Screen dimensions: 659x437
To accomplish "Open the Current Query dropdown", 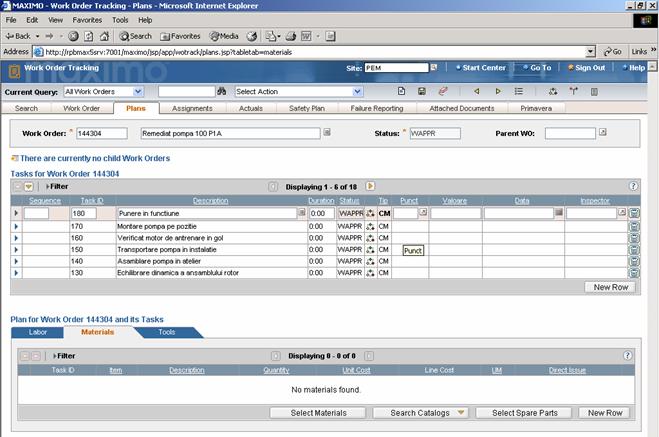I will tap(137, 91).
